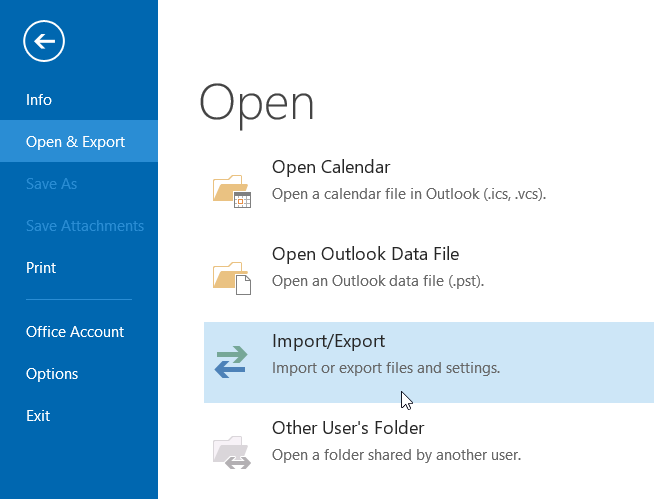Open the Info menu item
Screen dimensions: 672x499
click(39, 100)
